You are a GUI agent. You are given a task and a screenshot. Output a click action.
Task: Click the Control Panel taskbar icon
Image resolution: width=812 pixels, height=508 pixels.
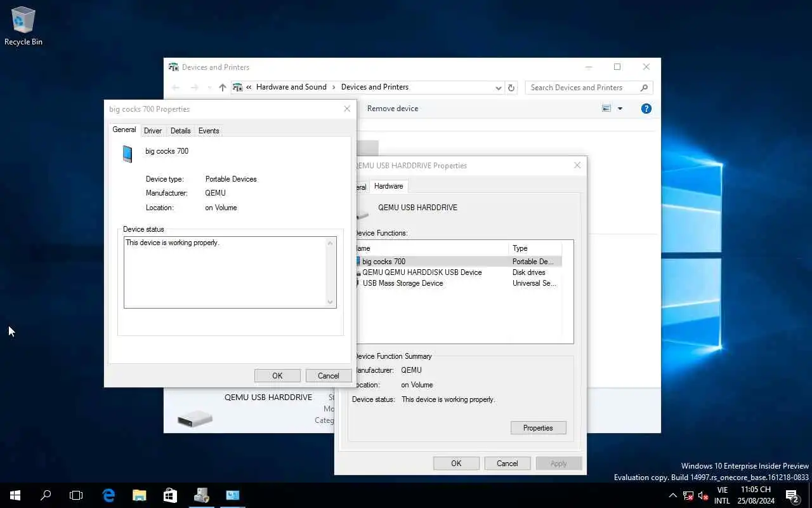pos(232,495)
